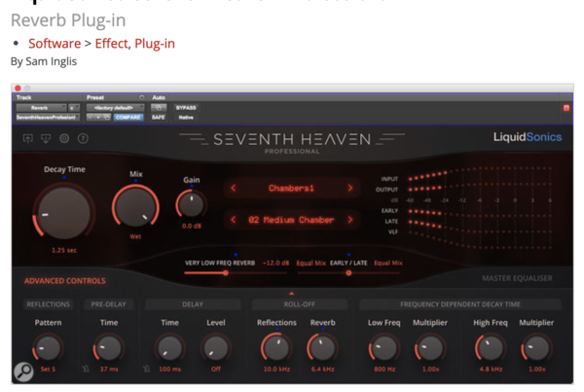Go to next bank after Chambers1
Image resolution: width=584 pixels, height=392 pixels.
tap(349, 188)
